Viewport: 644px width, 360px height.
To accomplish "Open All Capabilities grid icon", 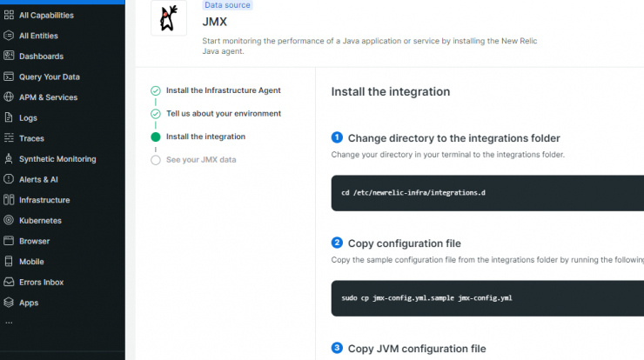I will pyautogui.click(x=9, y=15).
